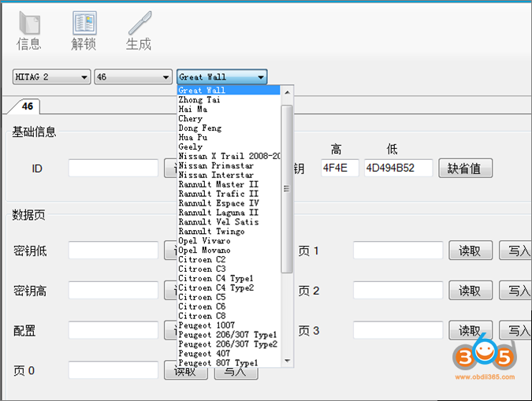The image size is (532, 401).
Task: Choose Rannult Trafic II entry
Action: [229, 194]
